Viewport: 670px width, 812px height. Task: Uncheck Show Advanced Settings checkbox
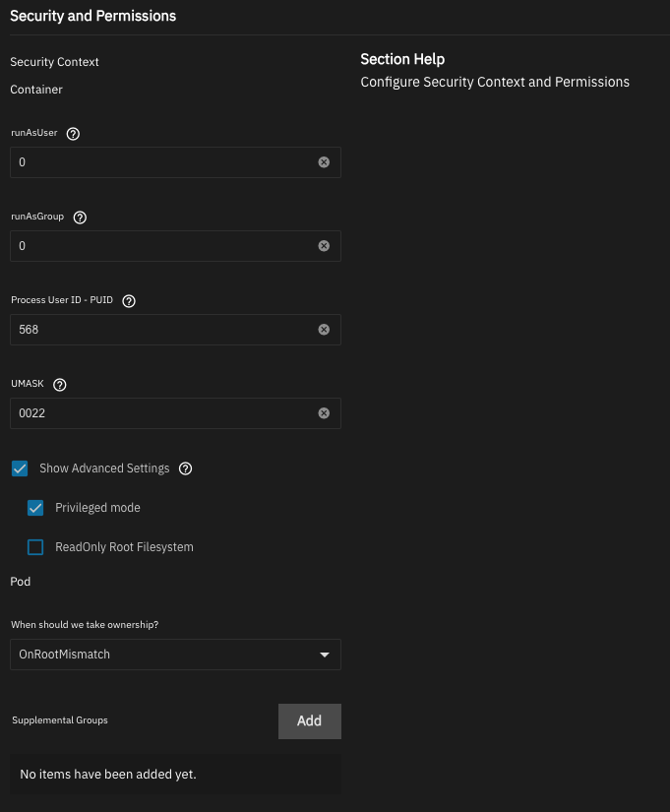[20, 468]
